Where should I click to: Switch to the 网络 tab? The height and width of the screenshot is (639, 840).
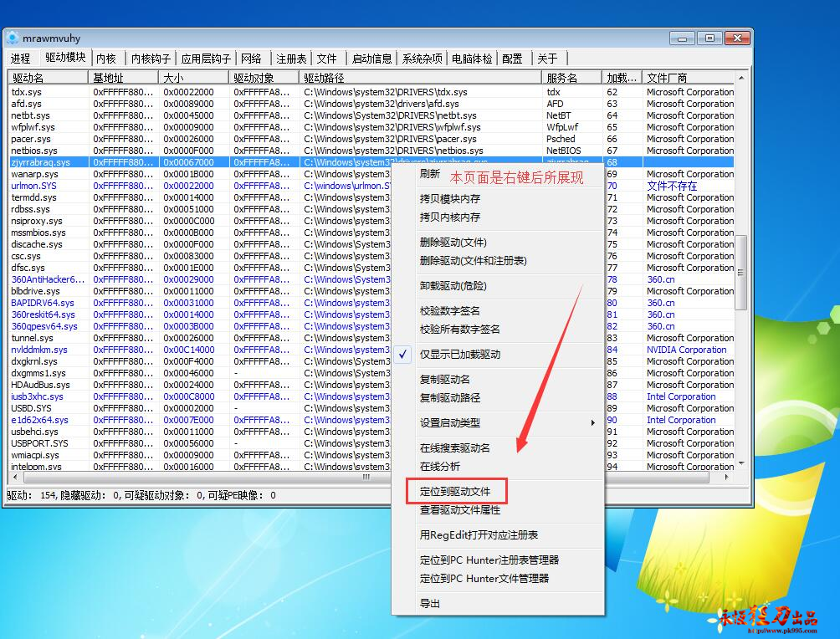(251, 59)
